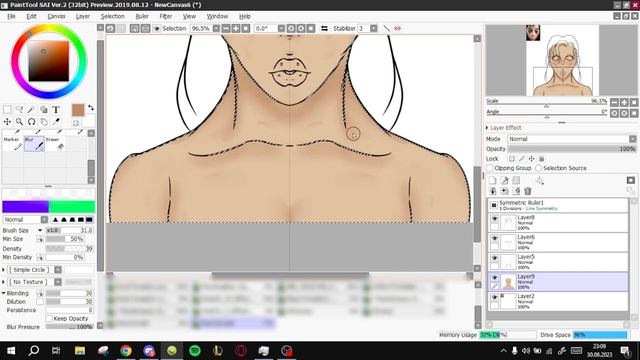The height and width of the screenshot is (360, 640).
Task: Zoom in with the toolbar plus button
Action: [x=236, y=29]
